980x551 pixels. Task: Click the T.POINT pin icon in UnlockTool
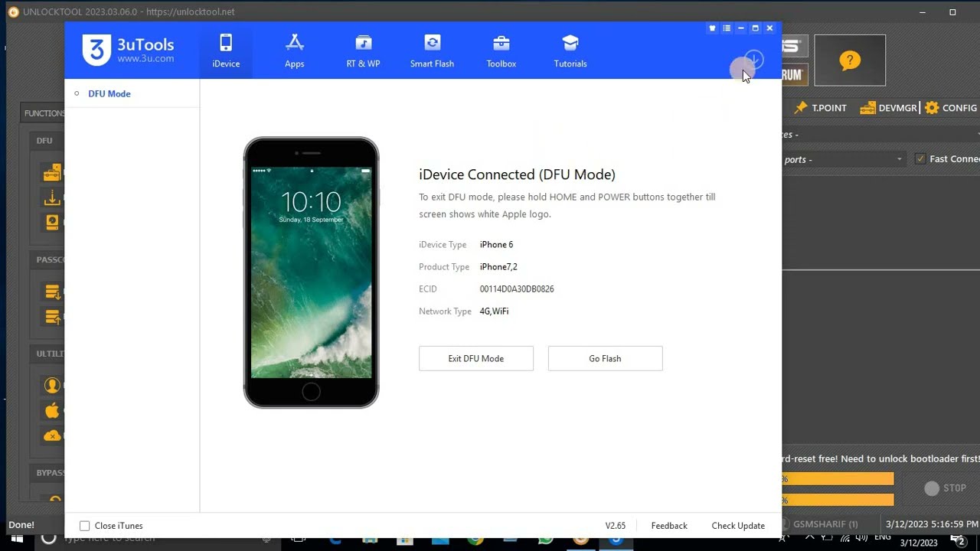pos(801,108)
